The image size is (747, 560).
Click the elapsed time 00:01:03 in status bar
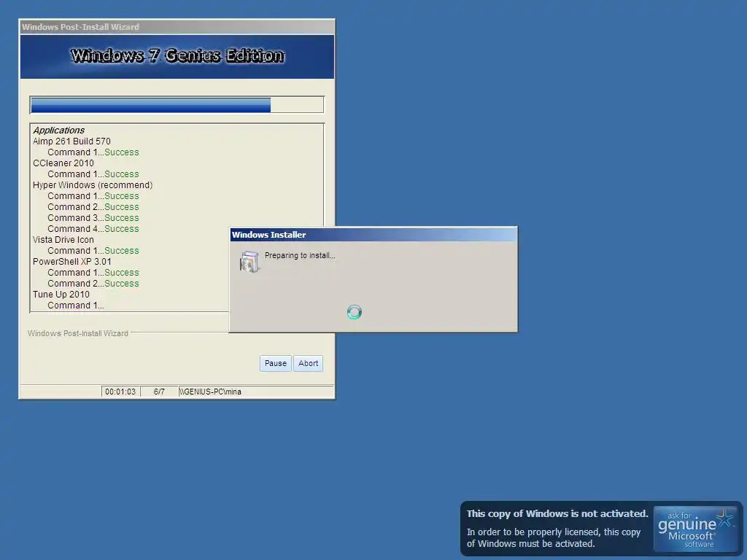click(x=120, y=392)
